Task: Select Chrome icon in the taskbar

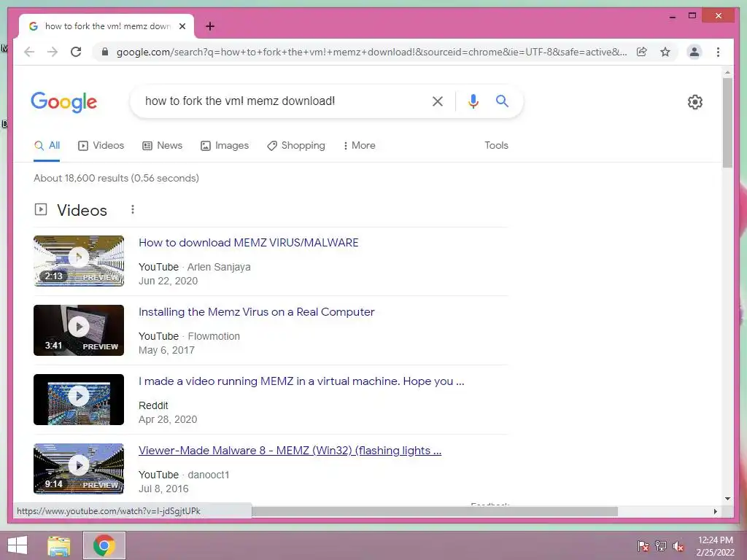Action: [104, 545]
